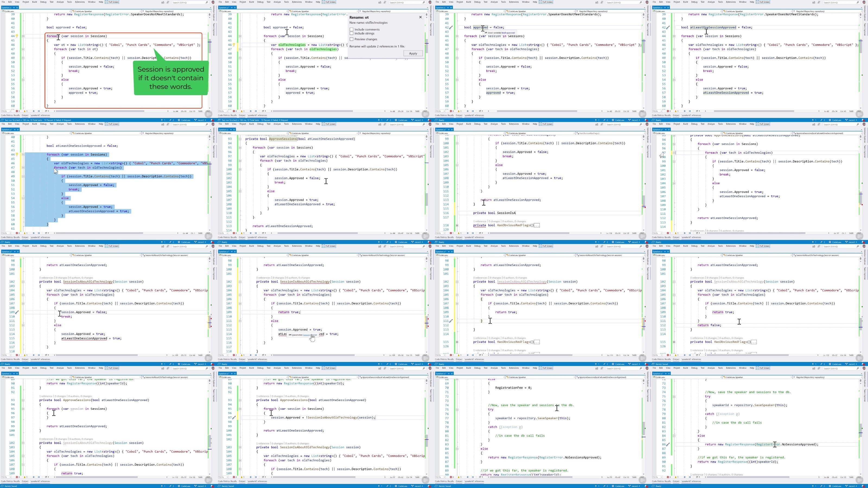Viewport: 868px width, 488px height.
Task: Click screwdriver icon at line 109 beside session.Approved = false
Action: pyautogui.click(x=17, y=312)
